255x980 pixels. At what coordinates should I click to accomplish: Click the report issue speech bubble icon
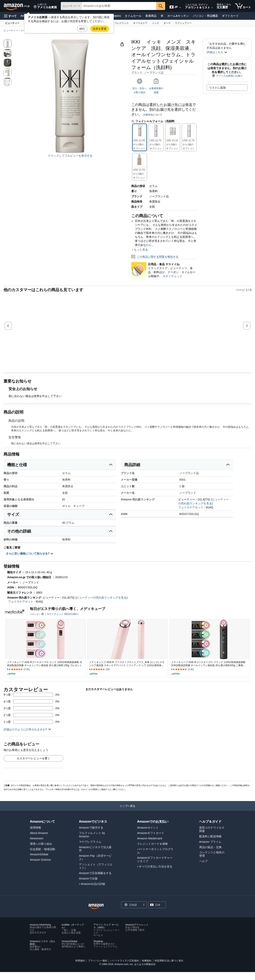click(x=133, y=257)
